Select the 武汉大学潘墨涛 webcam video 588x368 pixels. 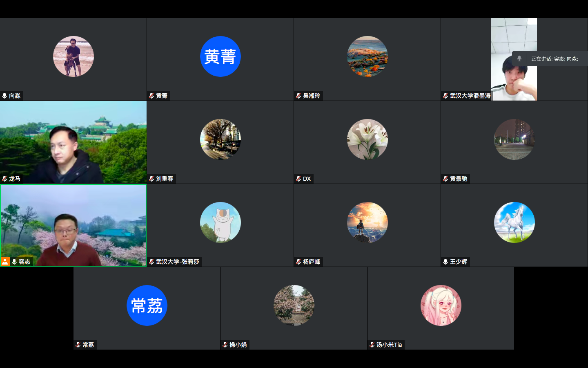coord(514,59)
